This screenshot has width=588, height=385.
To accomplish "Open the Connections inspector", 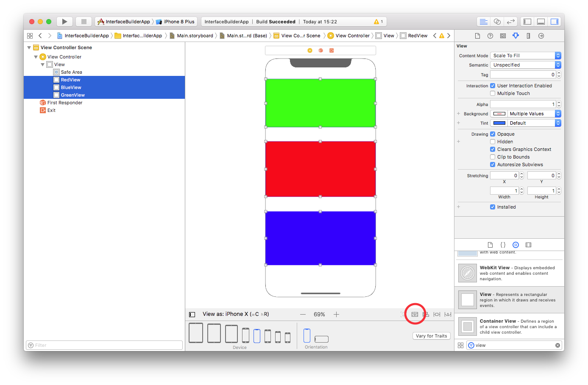I will [x=541, y=36].
